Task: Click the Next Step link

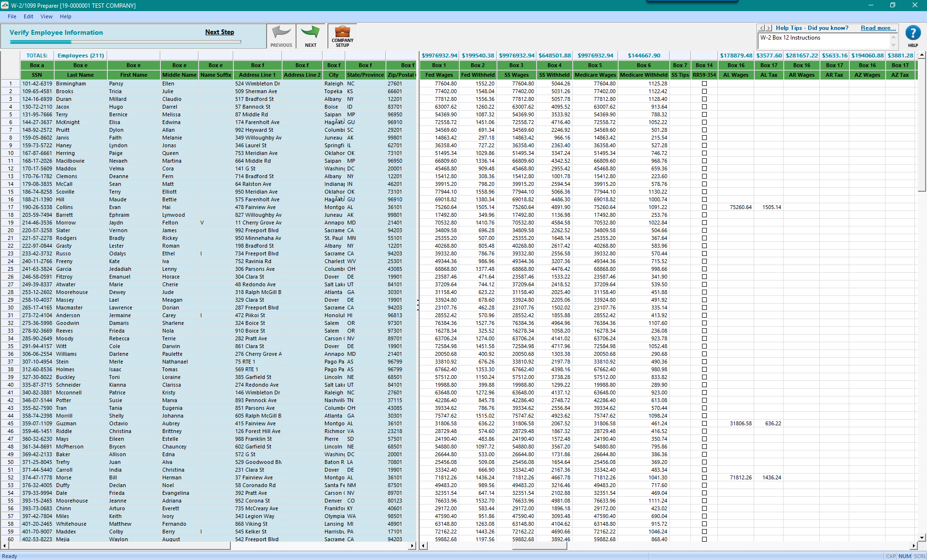Action: [x=219, y=32]
